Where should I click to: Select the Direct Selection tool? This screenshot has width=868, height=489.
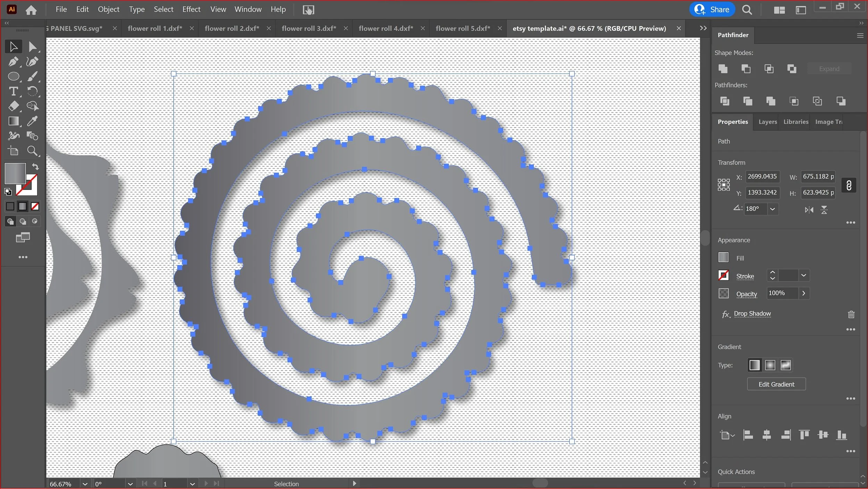[32, 47]
